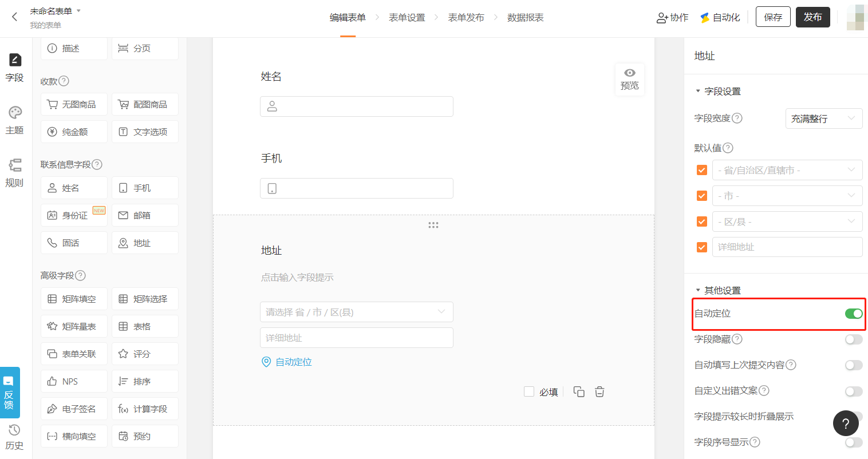Turn off the 自动定位 switch

(x=854, y=313)
